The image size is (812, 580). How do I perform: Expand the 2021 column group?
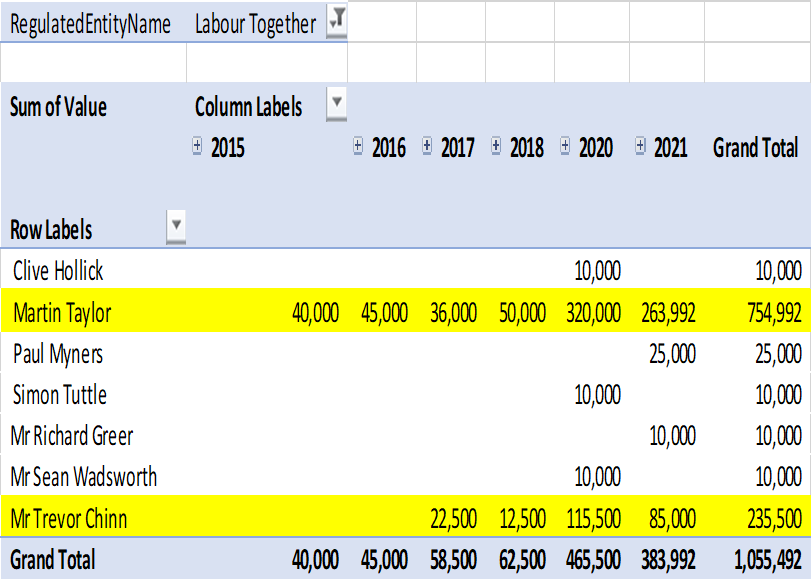coord(640,146)
